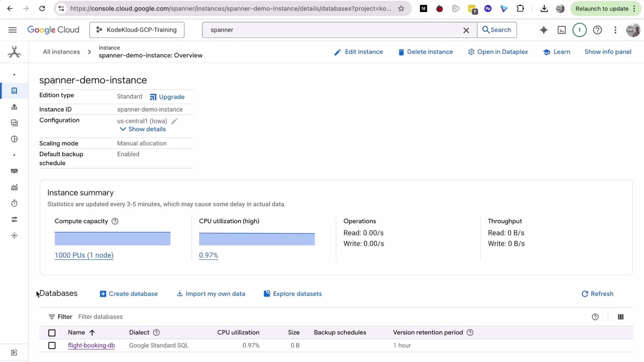This screenshot has height=362, width=644.
Task: Open the browser extensions puzzle icon
Action: [x=520, y=9]
